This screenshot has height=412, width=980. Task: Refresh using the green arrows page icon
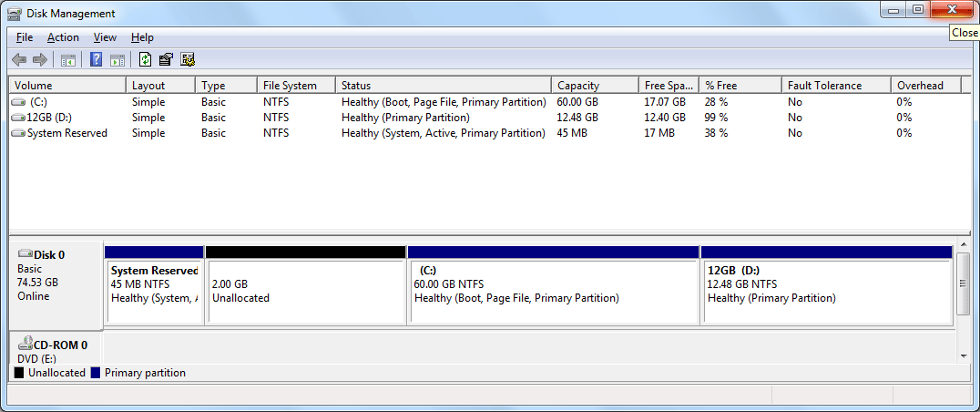pos(145,59)
